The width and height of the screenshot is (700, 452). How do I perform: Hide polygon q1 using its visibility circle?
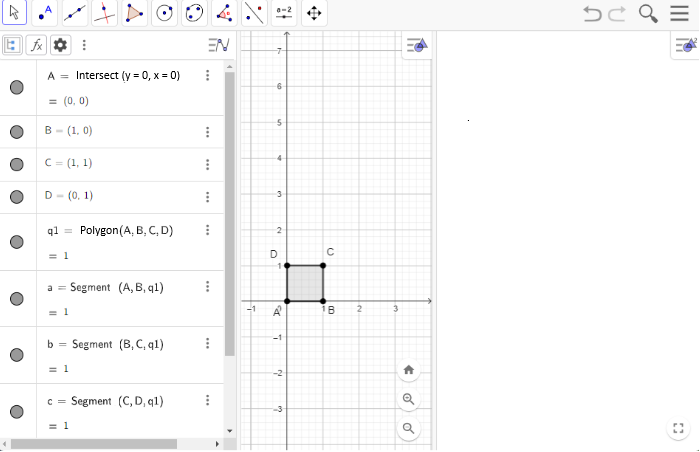coord(17,242)
